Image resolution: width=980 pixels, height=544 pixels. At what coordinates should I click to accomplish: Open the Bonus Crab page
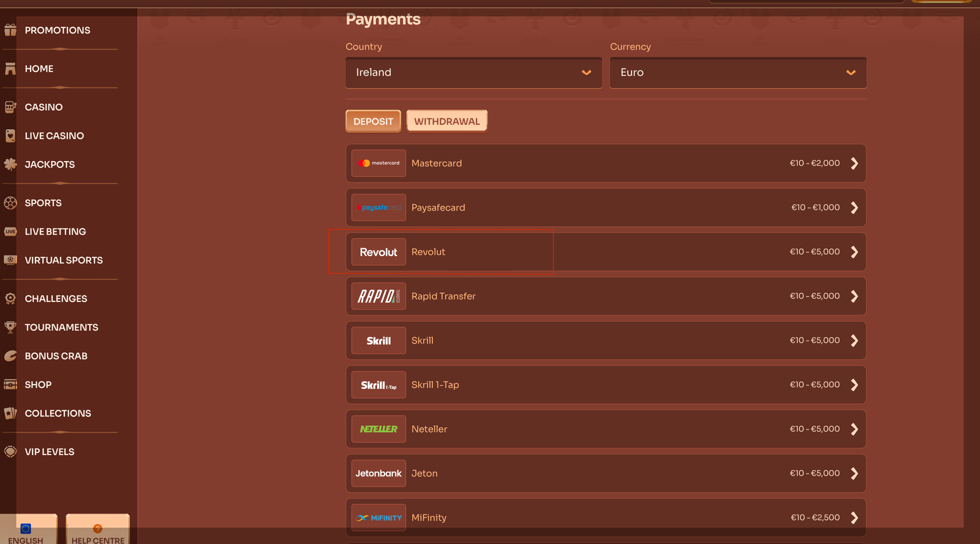(56, 356)
